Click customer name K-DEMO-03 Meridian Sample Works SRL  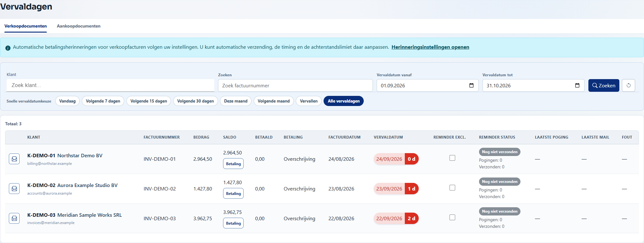pos(75,215)
